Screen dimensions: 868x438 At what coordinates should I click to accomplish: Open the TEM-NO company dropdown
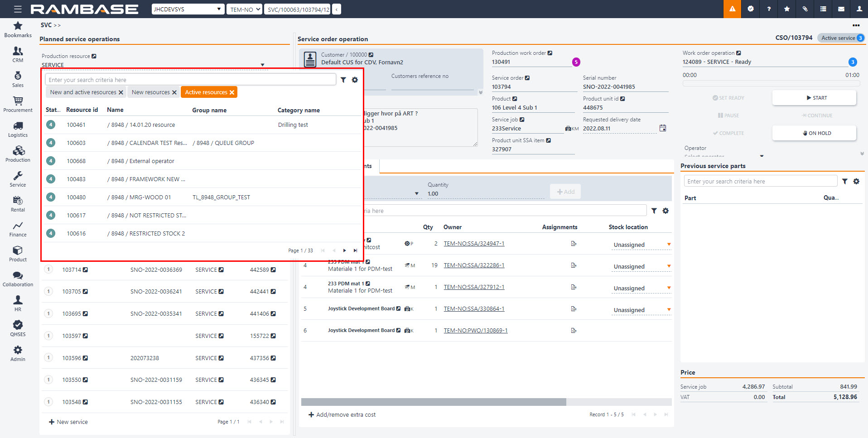coord(245,9)
